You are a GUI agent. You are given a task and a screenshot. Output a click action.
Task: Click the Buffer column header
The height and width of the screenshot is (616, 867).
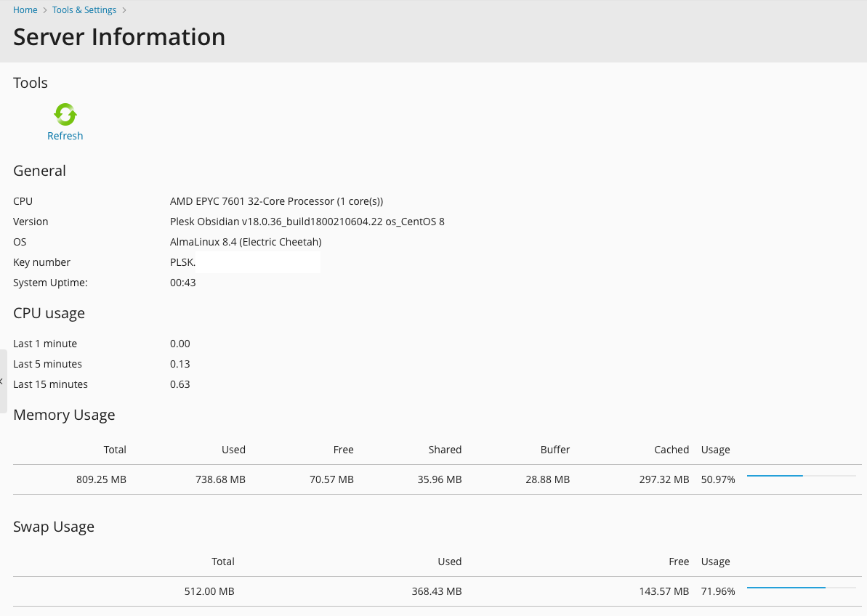tap(555, 450)
